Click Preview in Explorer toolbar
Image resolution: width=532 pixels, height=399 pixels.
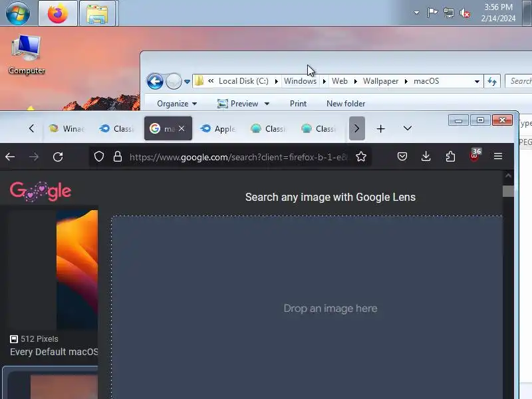point(239,104)
